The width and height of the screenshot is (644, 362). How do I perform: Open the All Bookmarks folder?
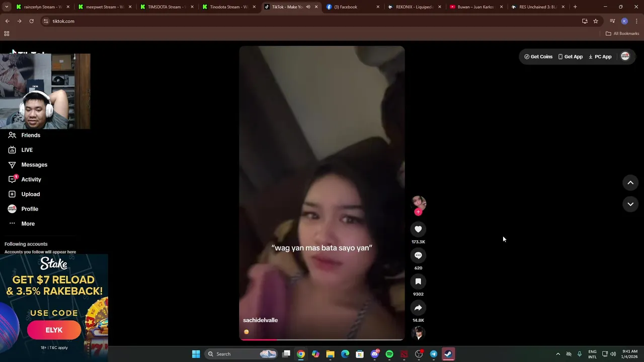[x=622, y=34]
